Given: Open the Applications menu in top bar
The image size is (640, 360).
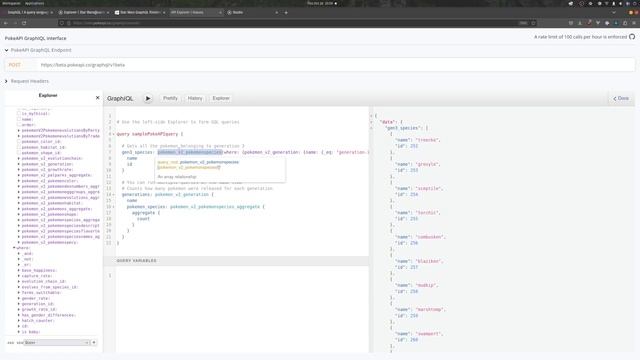Looking at the screenshot, I should click(35, 3).
